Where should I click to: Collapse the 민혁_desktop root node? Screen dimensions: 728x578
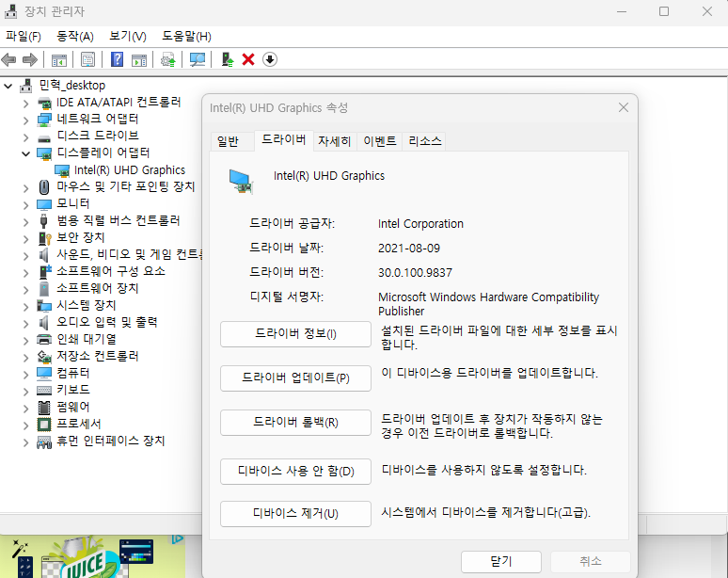[x=8, y=86]
